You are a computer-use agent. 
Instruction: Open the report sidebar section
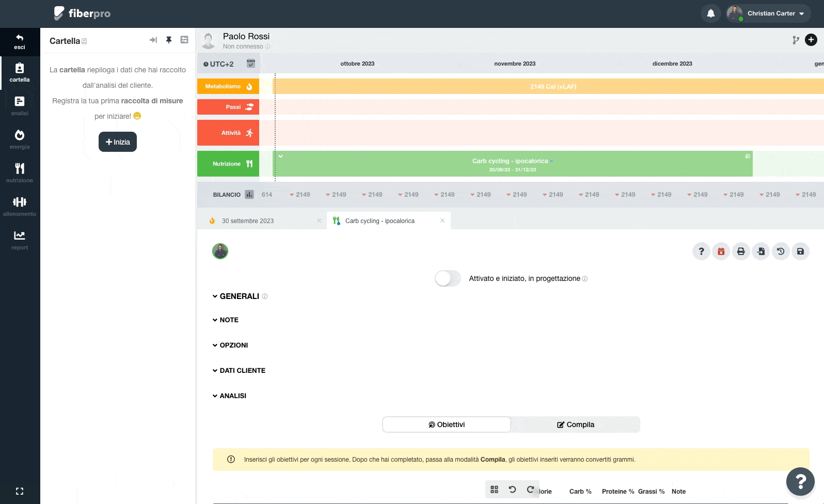tap(20, 241)
